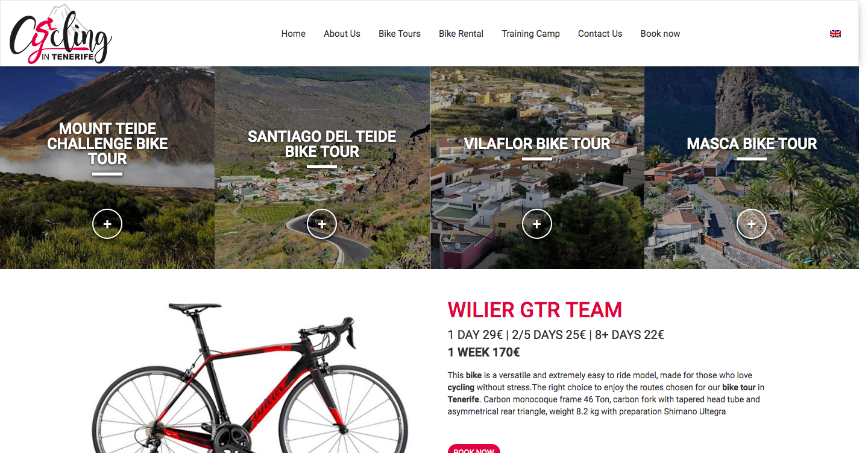Viewport: 868px width, 453px height.
Task: Expand the Santiago del Teide plus icon
Action: pyautogui.click(x=322, y=224)
